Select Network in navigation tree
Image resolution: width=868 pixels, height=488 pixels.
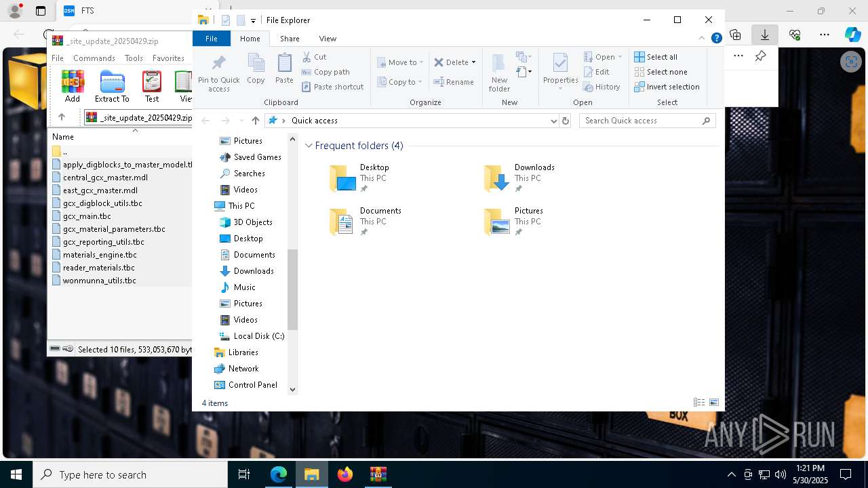236,369
